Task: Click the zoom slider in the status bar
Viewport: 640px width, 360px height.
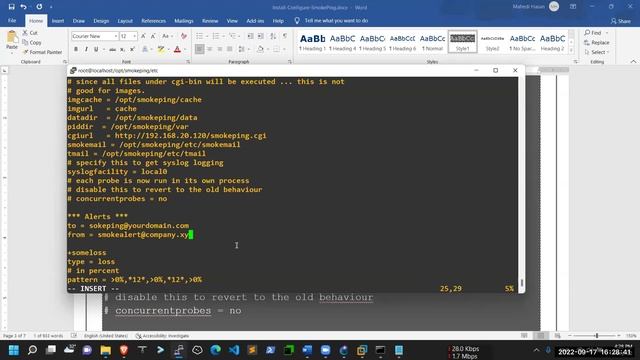Action: [596, 336]
